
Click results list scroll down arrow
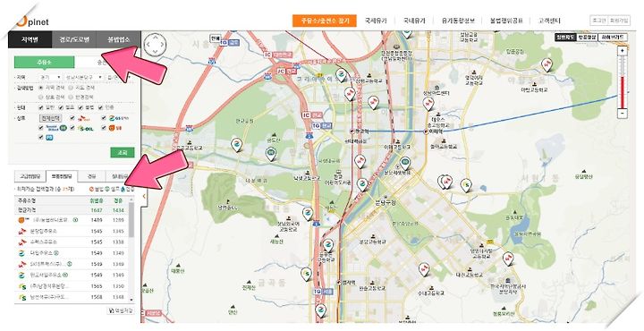pyautogui.click(x=131, y=301)
